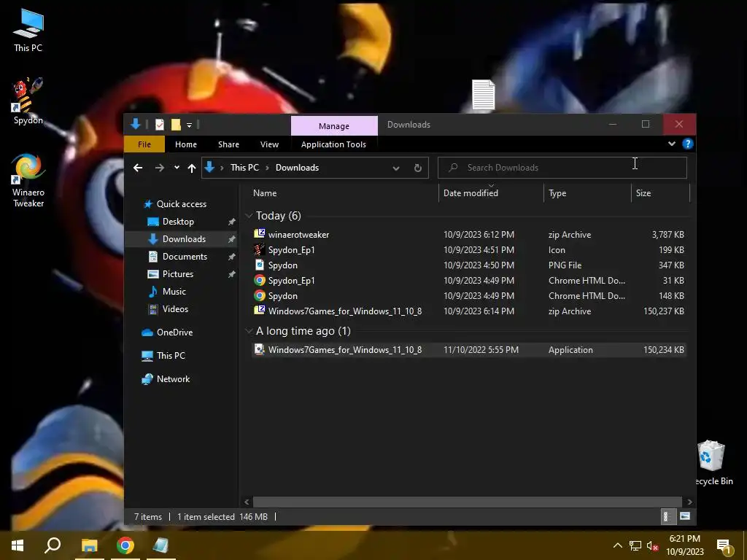Click the horizontal scrollbar in file list
Image resolution: width=747 pixels, height=560 pixels.
467,502
